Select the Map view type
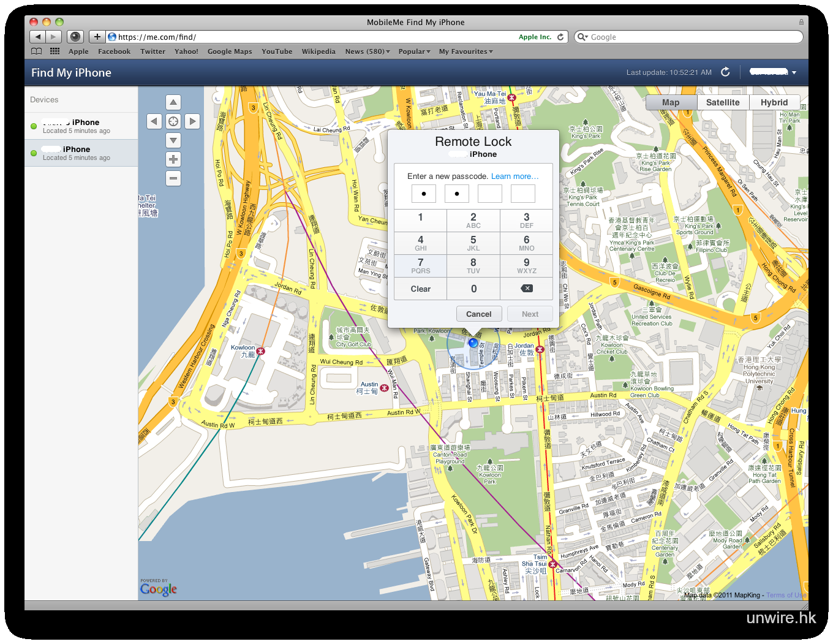833x644 pixels. click(x=671, y=102)
